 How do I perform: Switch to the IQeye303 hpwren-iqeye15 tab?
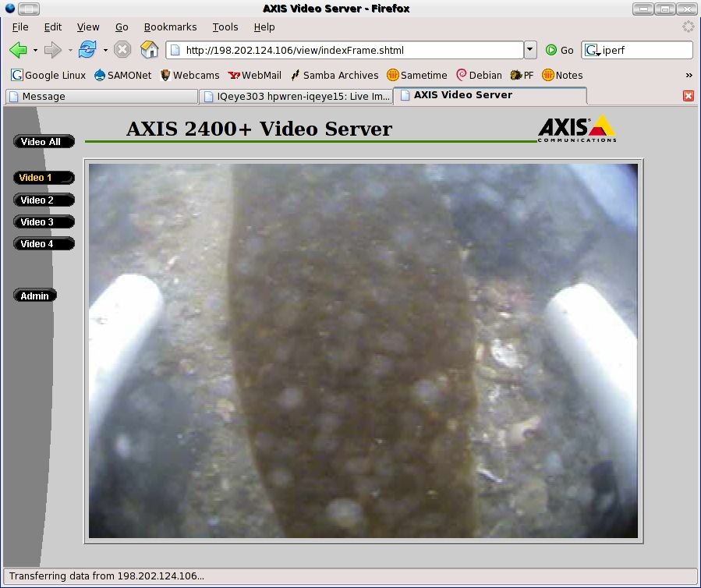click(x=296, y=97)
